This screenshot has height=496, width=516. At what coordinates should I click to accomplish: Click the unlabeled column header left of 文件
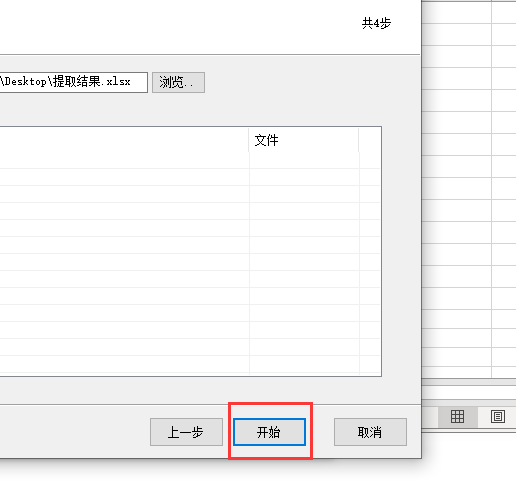tap(124, 140)
